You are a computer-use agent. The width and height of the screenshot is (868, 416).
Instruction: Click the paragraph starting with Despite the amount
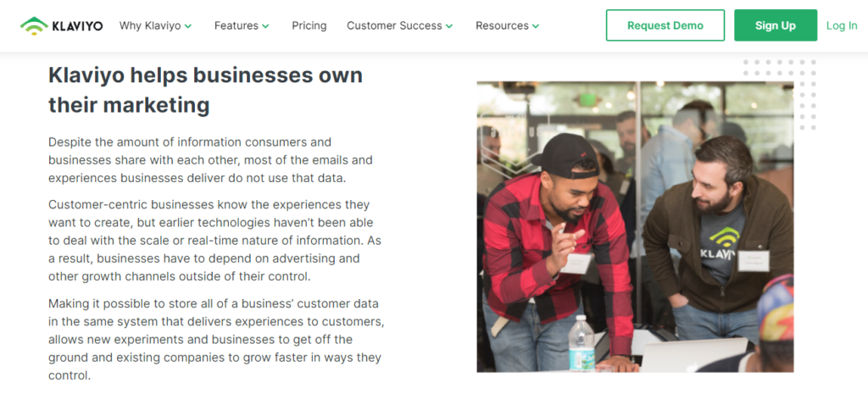(x=210, y=160)
